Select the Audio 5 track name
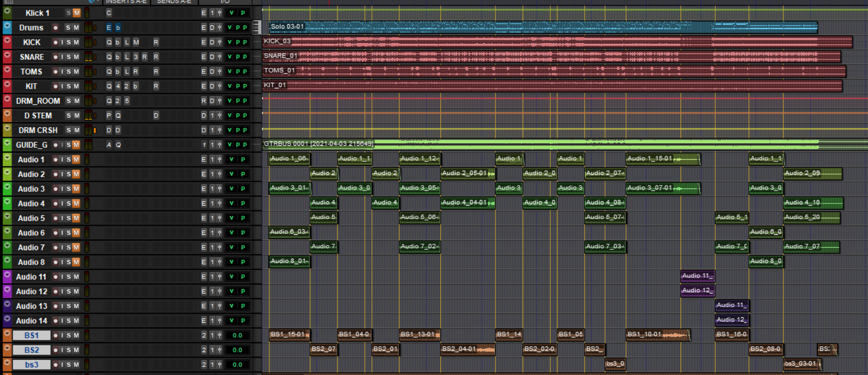Viewport: 868px width, 375px height. (x=31, y=218)
